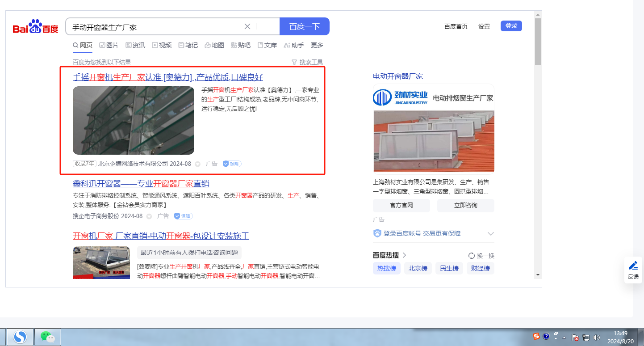
Task: Click the 立即咨询 button
Action: click(466, 206)
